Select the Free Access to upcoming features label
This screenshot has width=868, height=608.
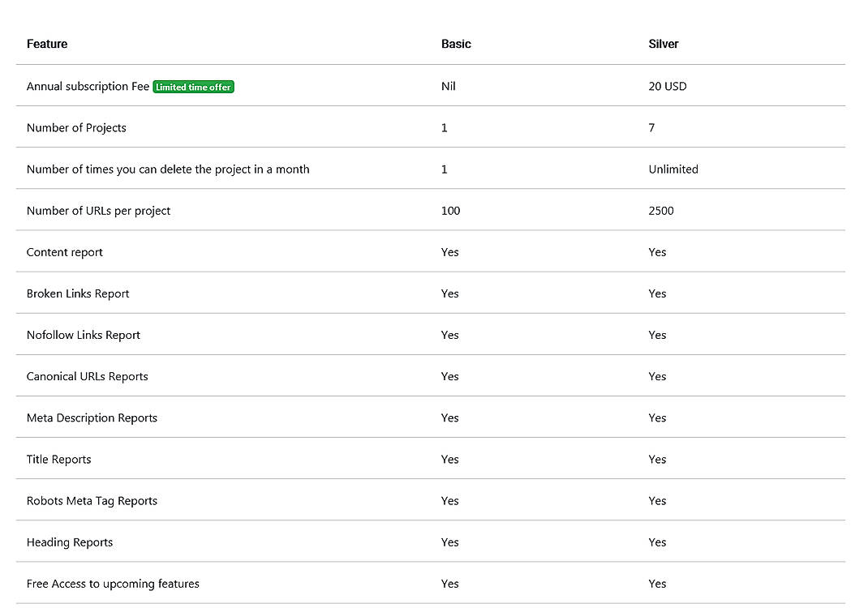coord(113,584)
